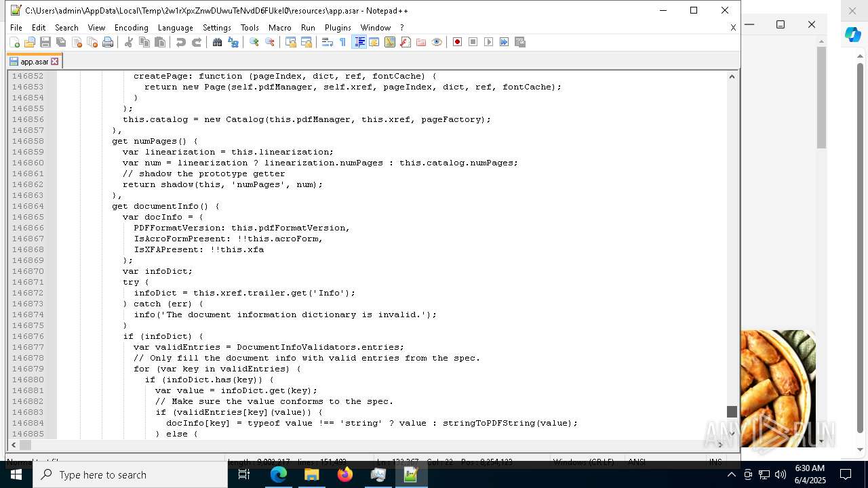This screenshot has height=488, width=868.
Task: Paste from clipboard via toolbar icon
Action: click(160, 42)
